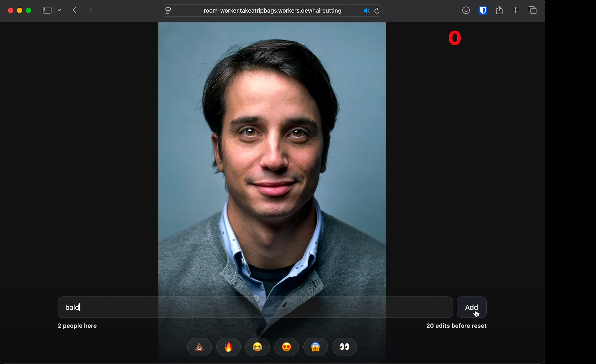Screen dimensions: 596x364
Task: Click the poop emoji reaction
Action: [199, 347]
